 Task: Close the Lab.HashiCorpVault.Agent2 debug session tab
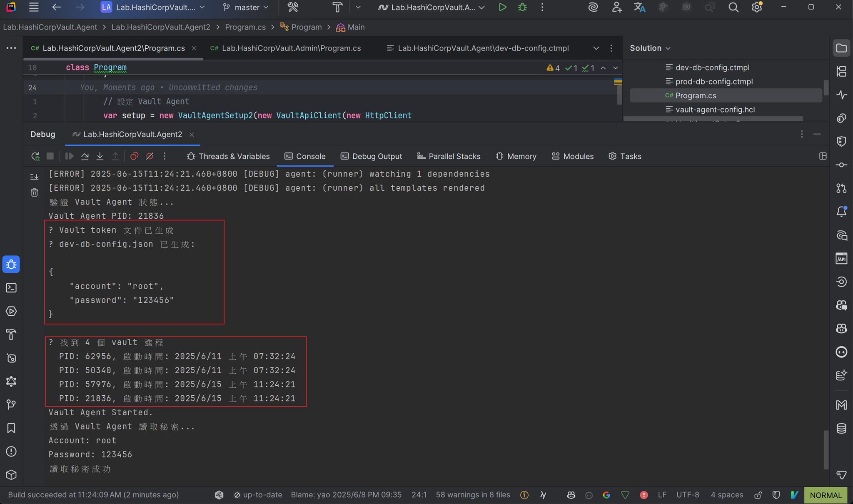[192, 135]
